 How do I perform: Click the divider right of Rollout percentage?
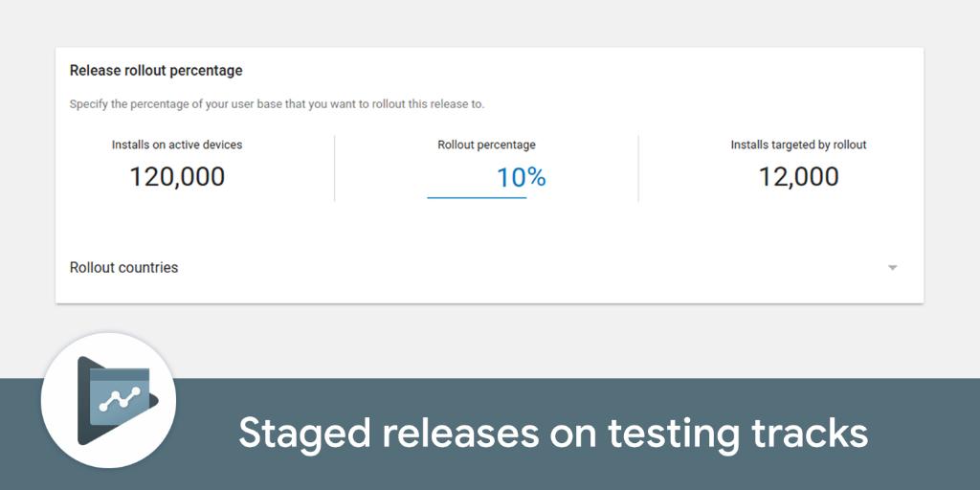(638, 168)
